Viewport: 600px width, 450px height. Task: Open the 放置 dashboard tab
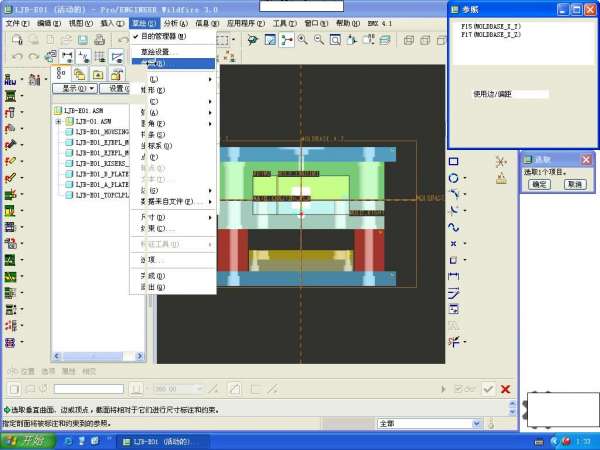click(27, 371)
